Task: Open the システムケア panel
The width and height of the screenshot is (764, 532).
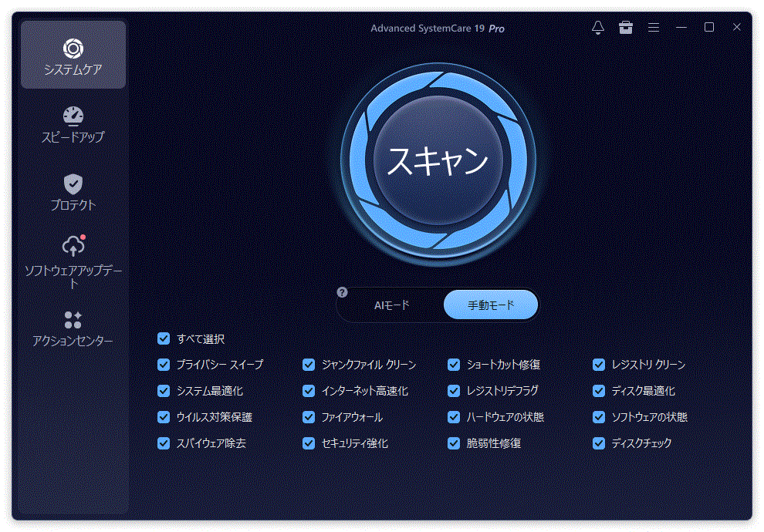Action: tap(73, 54)
